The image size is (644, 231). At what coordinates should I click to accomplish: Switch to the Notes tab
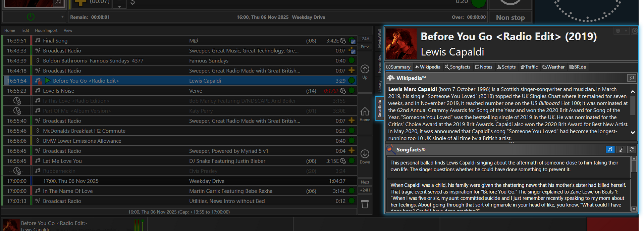(484, 67)
